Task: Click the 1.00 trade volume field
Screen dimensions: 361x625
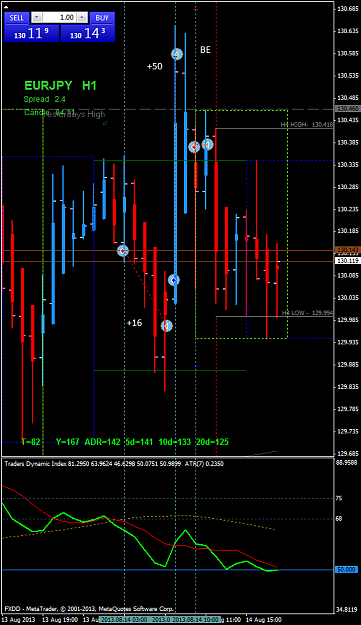Action: coord(59,17)
